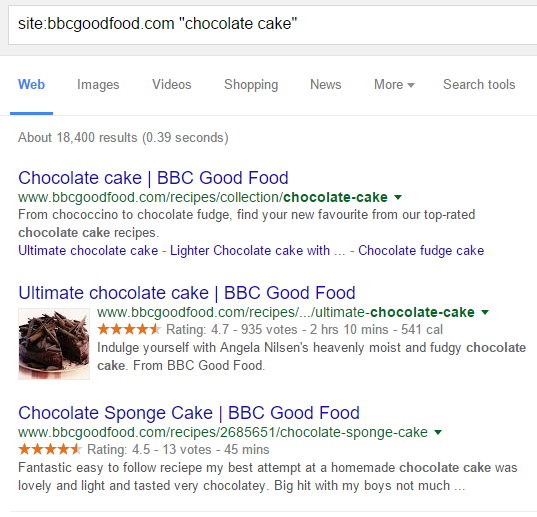Open the Shopping results tab
The width and height of the screenshot is (537, 517).
click(251, 85)
